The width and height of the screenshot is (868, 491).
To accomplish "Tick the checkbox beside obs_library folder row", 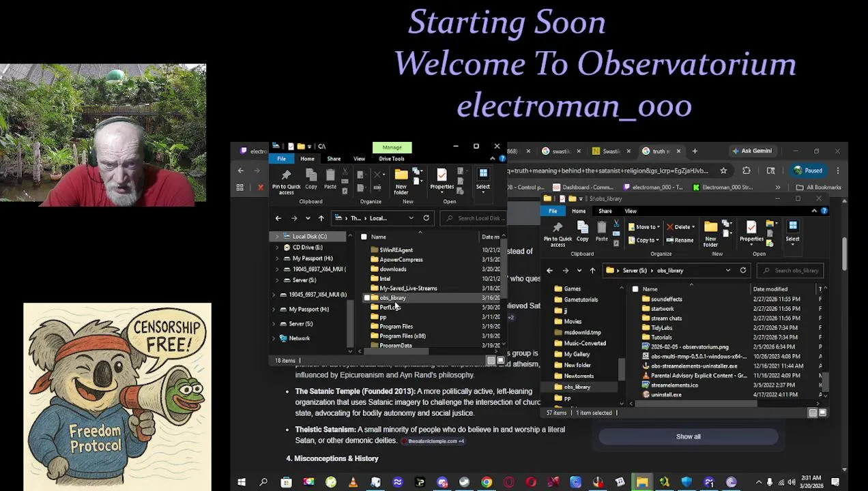I will tap(367, 298).
